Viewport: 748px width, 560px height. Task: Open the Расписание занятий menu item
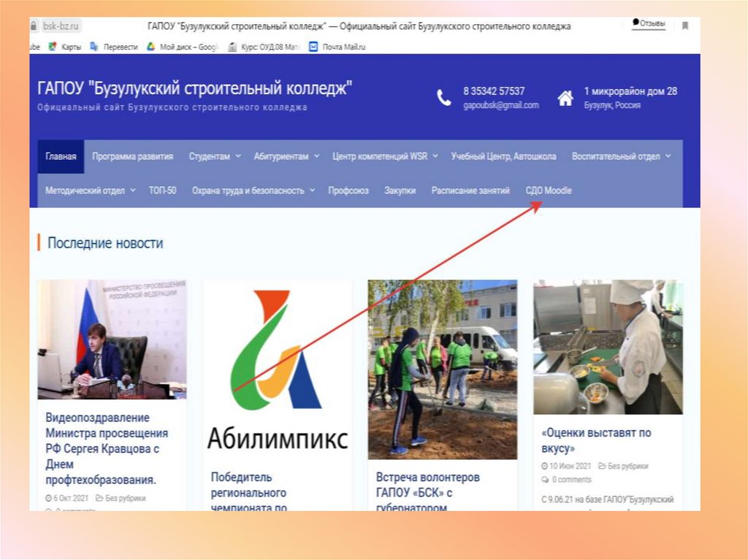470,191
